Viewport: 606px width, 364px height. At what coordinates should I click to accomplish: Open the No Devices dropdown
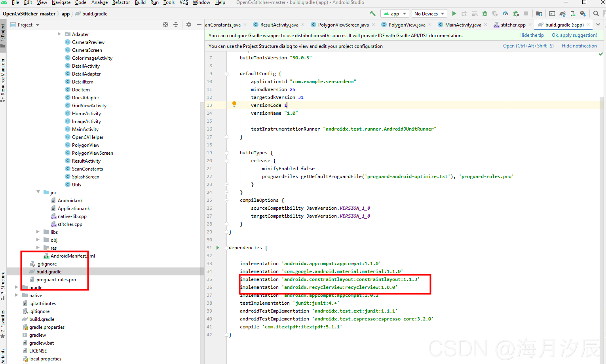pos(429,13)
